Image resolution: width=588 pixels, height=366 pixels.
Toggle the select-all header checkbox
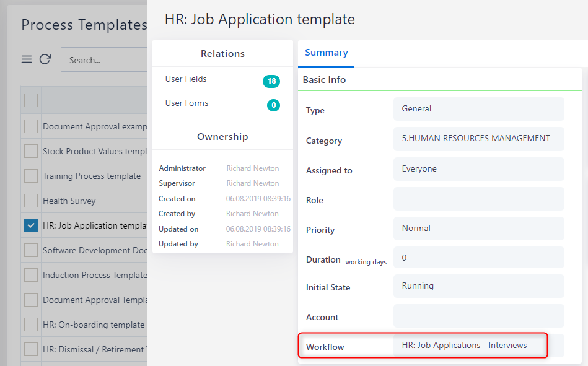coord(31,100)
